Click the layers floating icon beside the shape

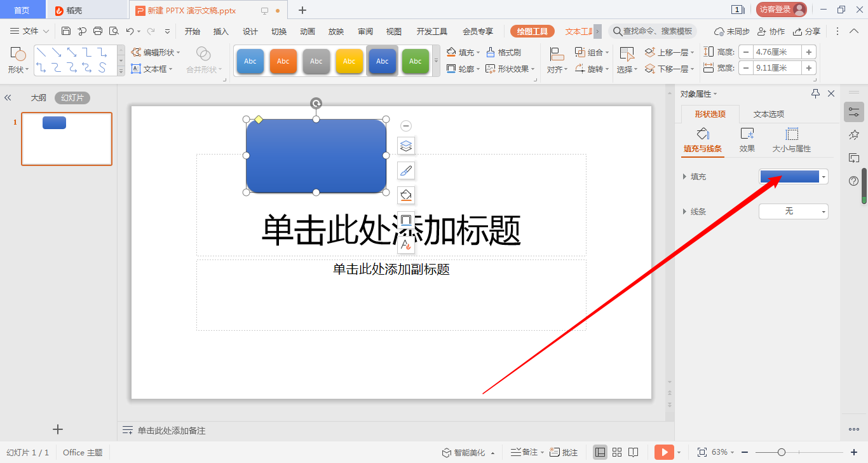[406, 146]
